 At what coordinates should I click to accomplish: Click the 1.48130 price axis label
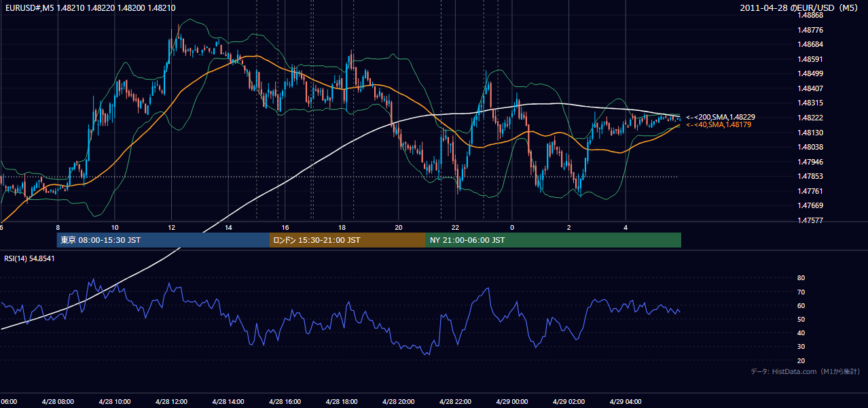coord(810,133)
